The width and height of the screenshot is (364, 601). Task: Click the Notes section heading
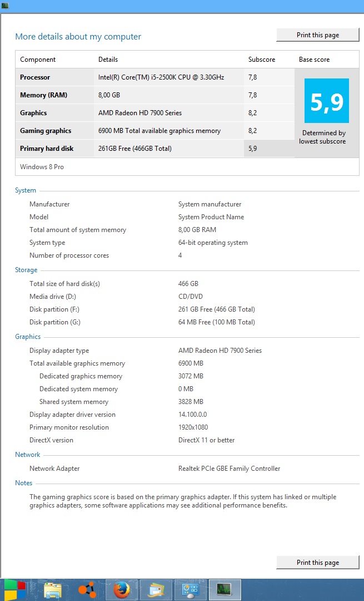coord(23,483)
